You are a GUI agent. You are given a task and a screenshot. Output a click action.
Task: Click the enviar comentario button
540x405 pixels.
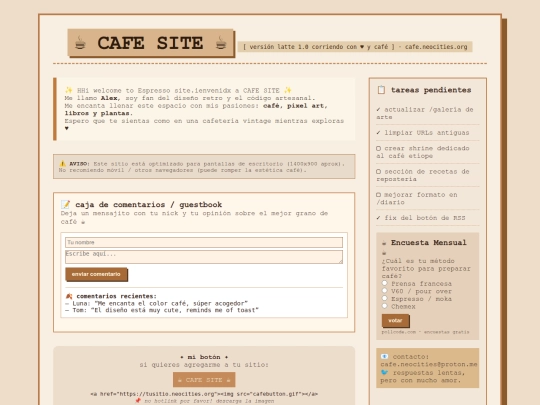96,274
